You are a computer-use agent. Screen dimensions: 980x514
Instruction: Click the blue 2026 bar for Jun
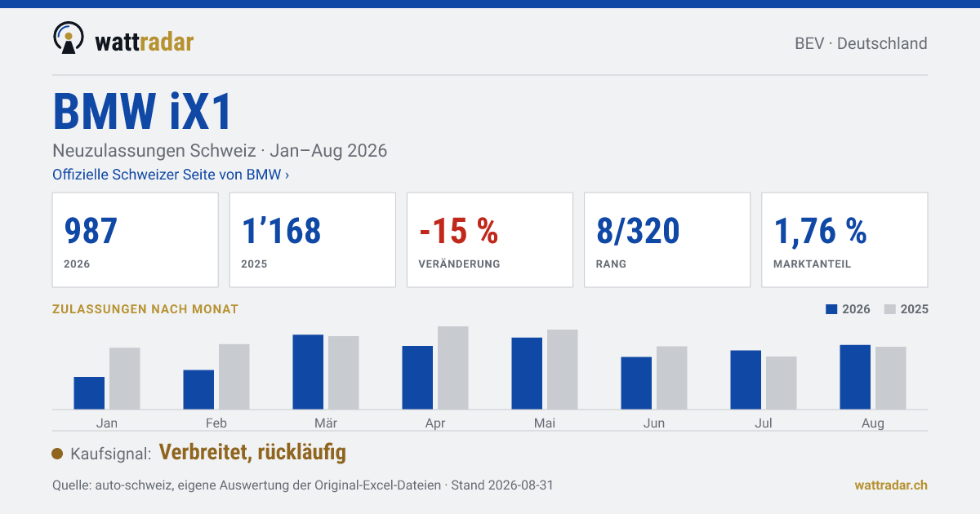[x=636, y=383]
